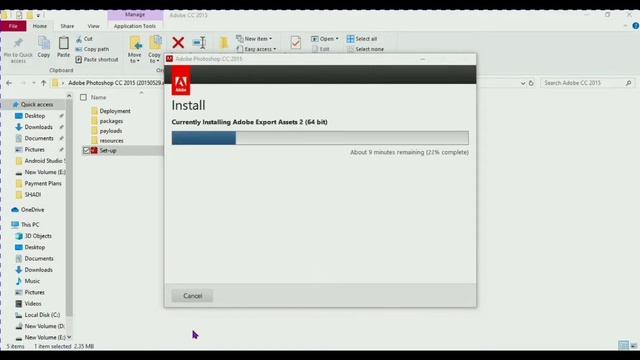The image size is (640, 360).
Task: Switch to large icons view button
Action: (633, 346)
